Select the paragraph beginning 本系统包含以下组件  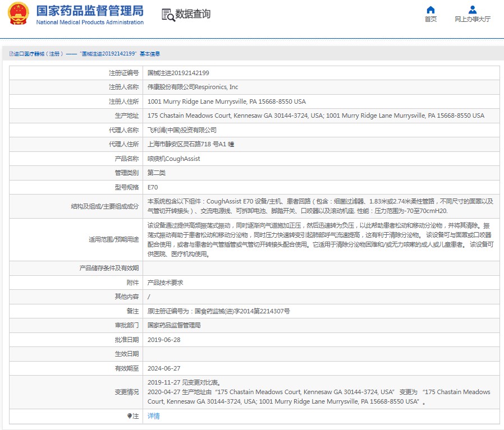pos(320,206)
